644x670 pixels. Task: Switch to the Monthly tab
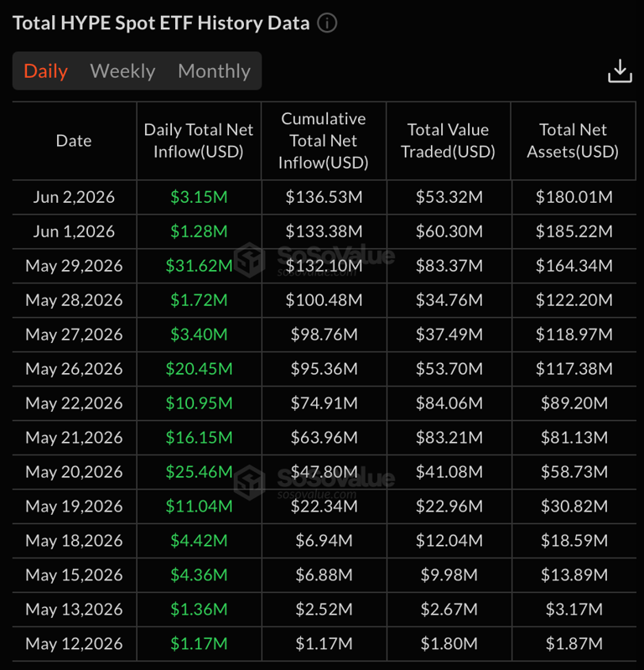[x=214, y=71]
